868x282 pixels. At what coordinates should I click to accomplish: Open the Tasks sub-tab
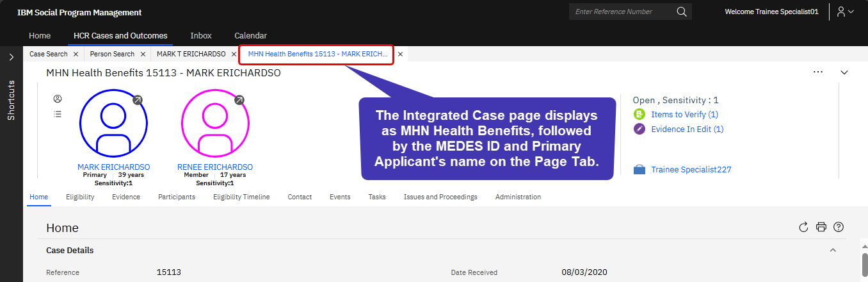click(377, 197)
